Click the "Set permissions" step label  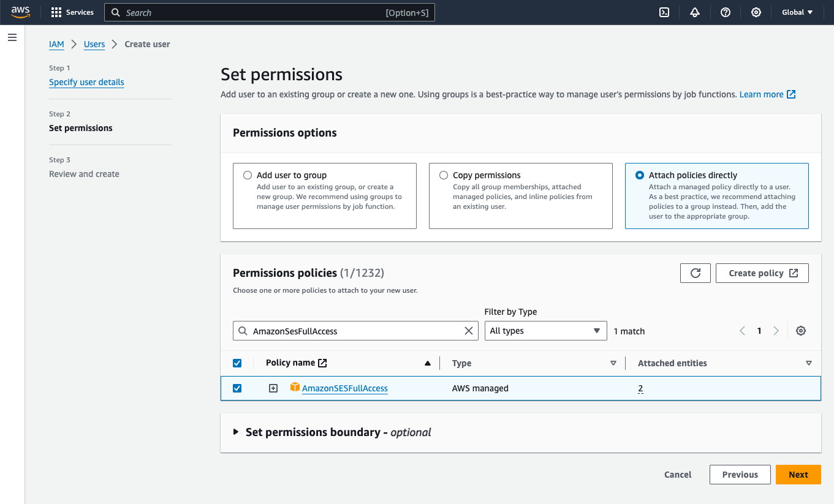click(x=81, y=128)
